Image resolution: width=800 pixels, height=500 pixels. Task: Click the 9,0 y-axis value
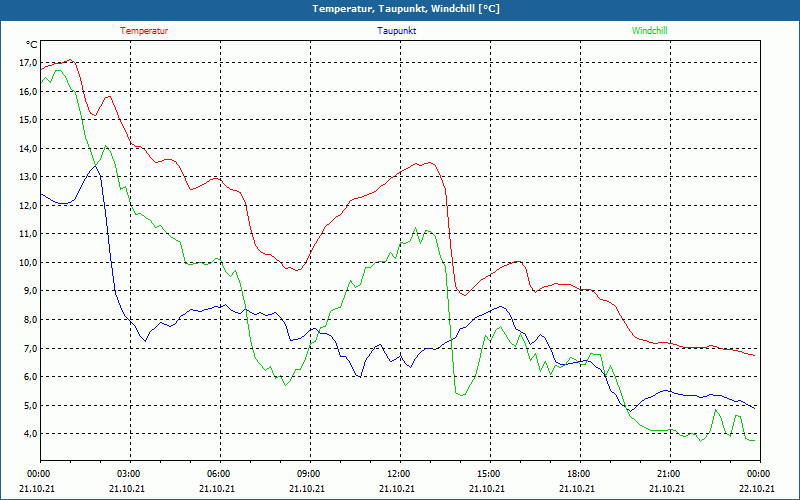point(30,290)
